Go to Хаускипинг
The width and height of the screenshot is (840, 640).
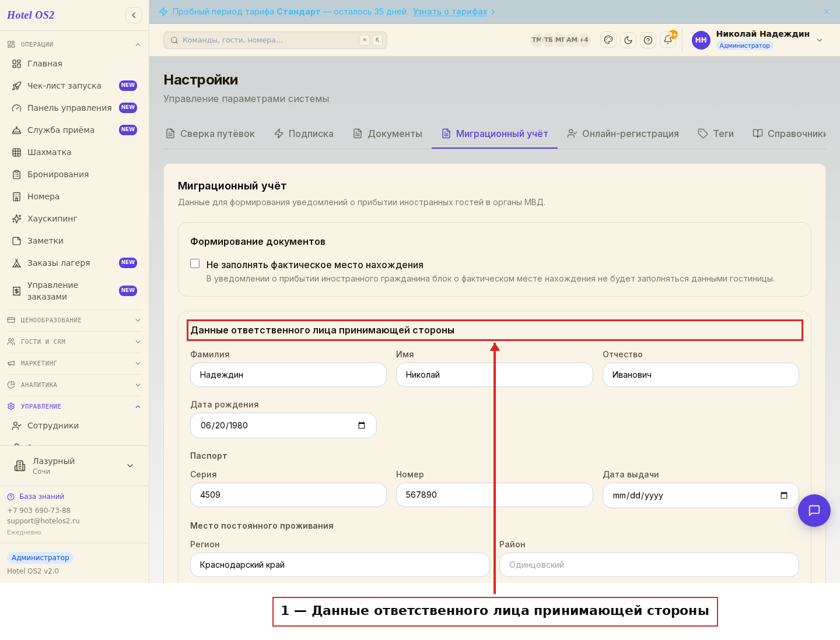(75, 219)
